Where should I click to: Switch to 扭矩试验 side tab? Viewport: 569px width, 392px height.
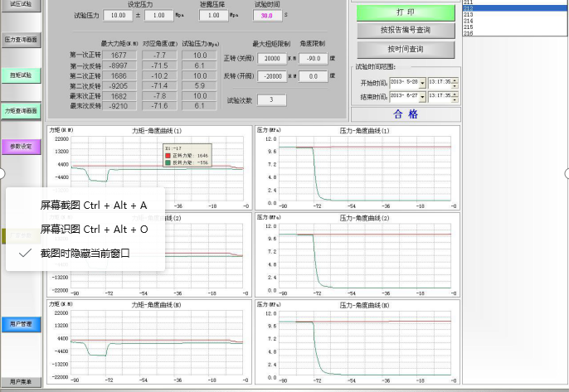click(x=20, y=75)
